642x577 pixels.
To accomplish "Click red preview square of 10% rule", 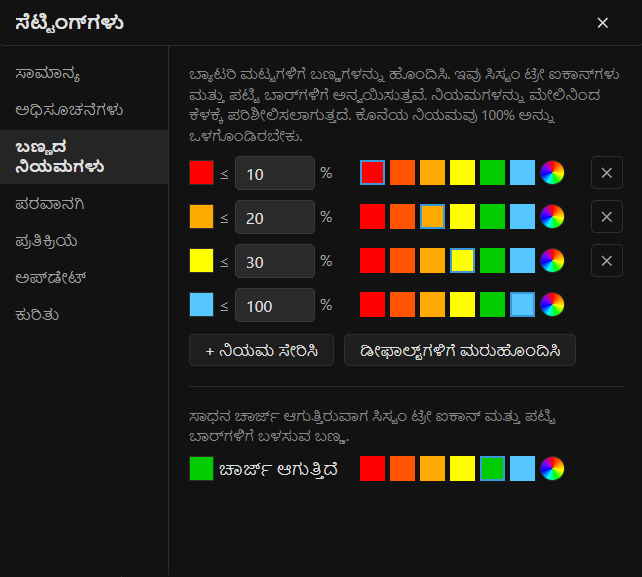I will [201, 173].
